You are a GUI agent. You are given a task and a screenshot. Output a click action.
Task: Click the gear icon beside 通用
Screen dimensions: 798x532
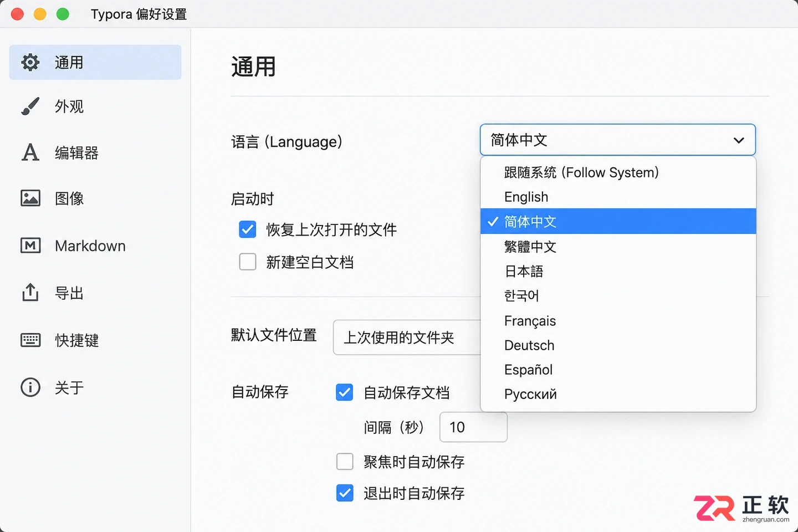pos(30,62)
